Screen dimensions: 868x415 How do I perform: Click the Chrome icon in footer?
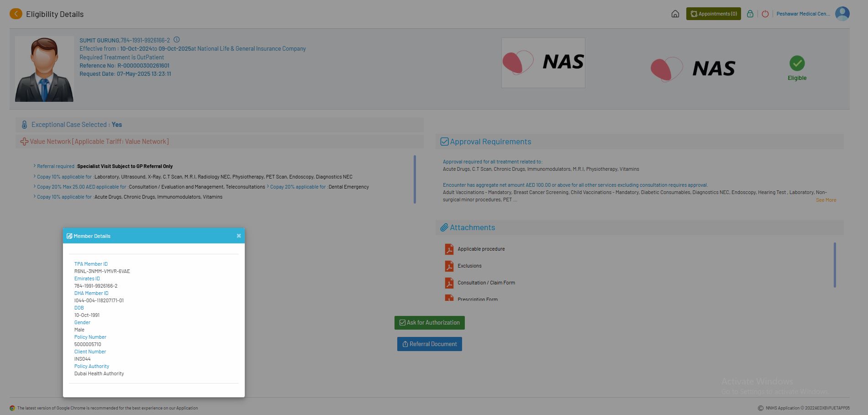tap(12, 408)
